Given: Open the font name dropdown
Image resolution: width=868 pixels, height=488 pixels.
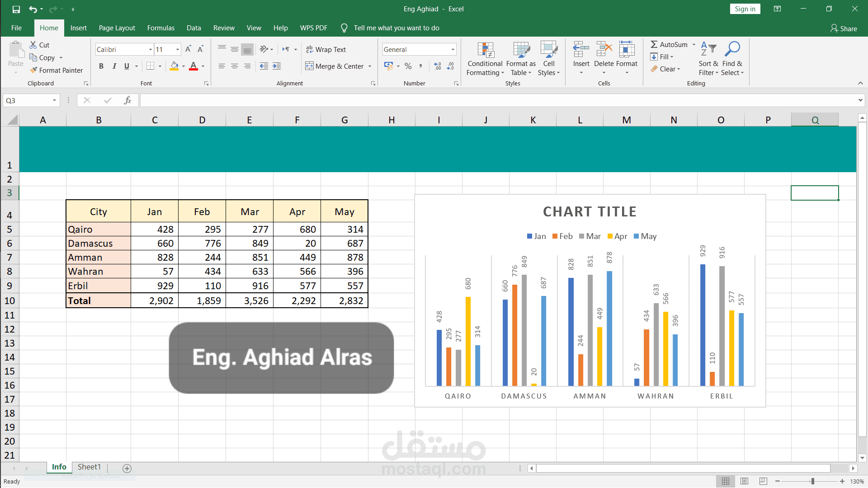Looking at the screenshot, I should (x=150, y=49).
